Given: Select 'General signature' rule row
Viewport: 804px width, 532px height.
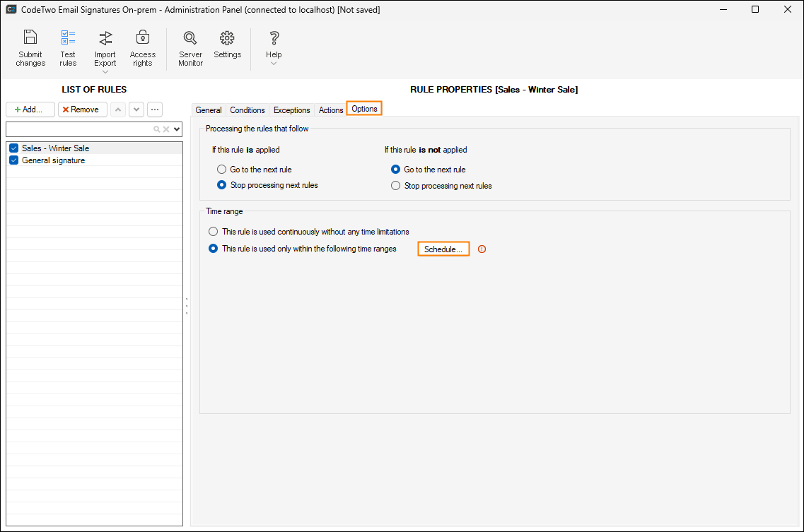Looking at the screenshot, I should (95, 160).
